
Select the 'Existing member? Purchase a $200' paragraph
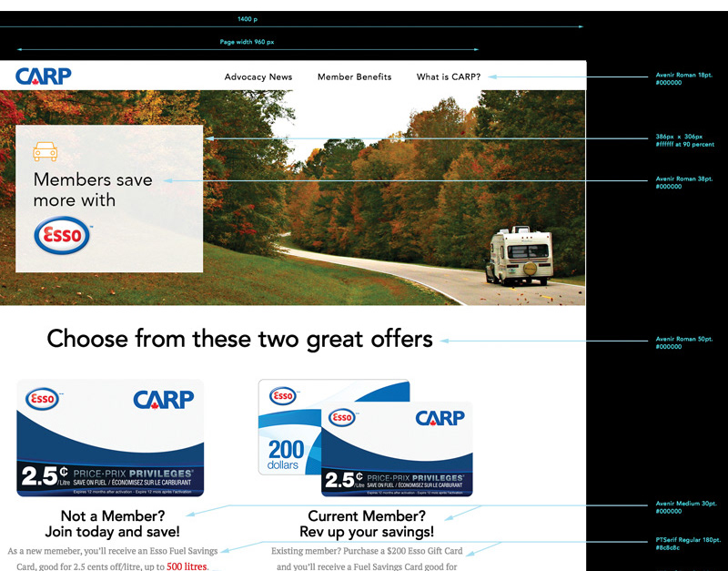click(x=367, y=559)
